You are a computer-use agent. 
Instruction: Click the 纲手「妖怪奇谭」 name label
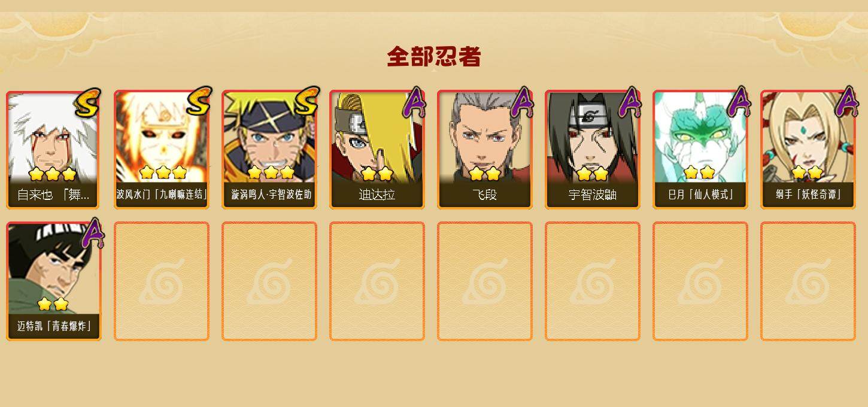coord(808,195)
